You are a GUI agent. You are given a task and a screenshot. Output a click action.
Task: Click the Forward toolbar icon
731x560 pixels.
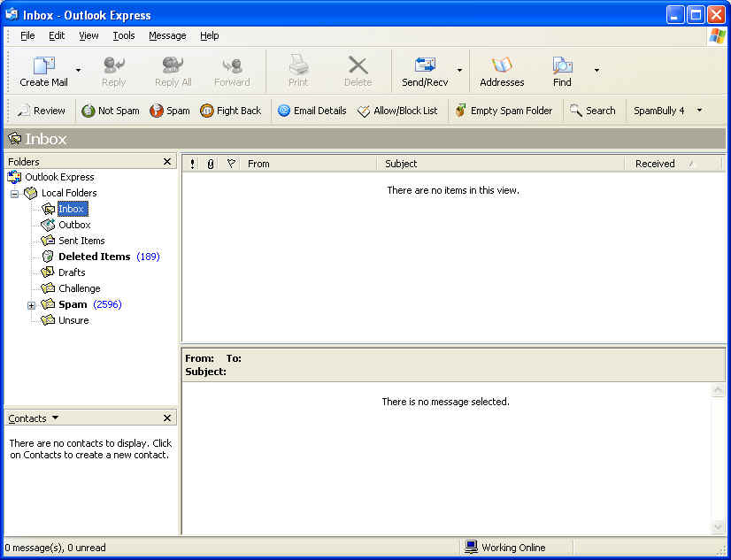click(232, 72)
